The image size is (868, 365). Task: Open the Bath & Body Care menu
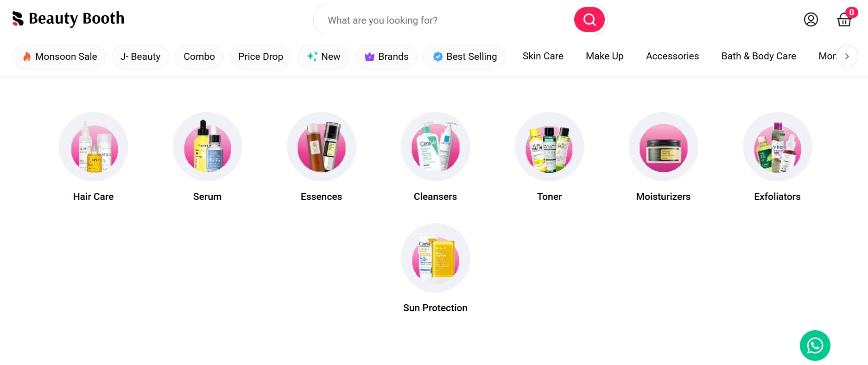click(x=759, y=56)
